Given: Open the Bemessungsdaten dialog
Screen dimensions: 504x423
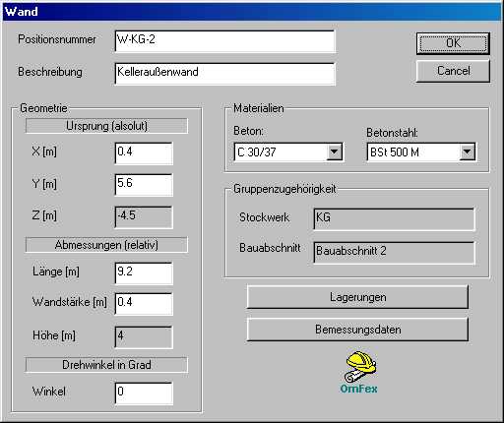Looking at the screenshot, I should coord(357,330).
